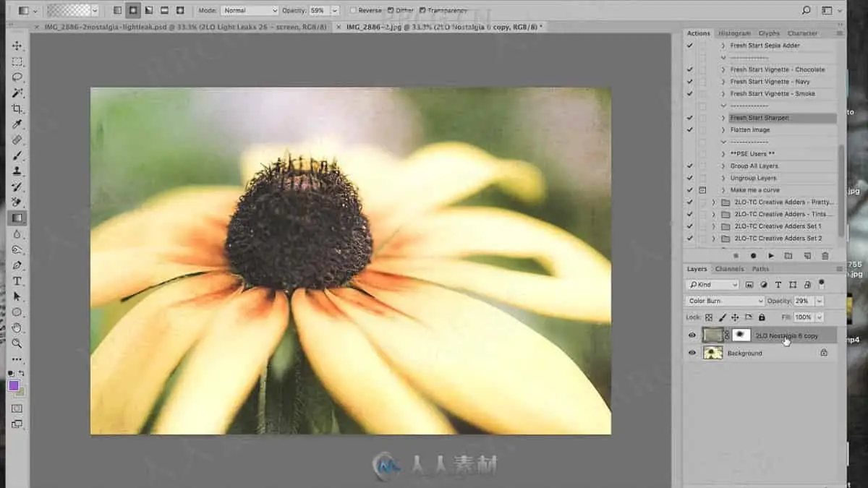Click the layer mask thumbnail

(741, 335)
